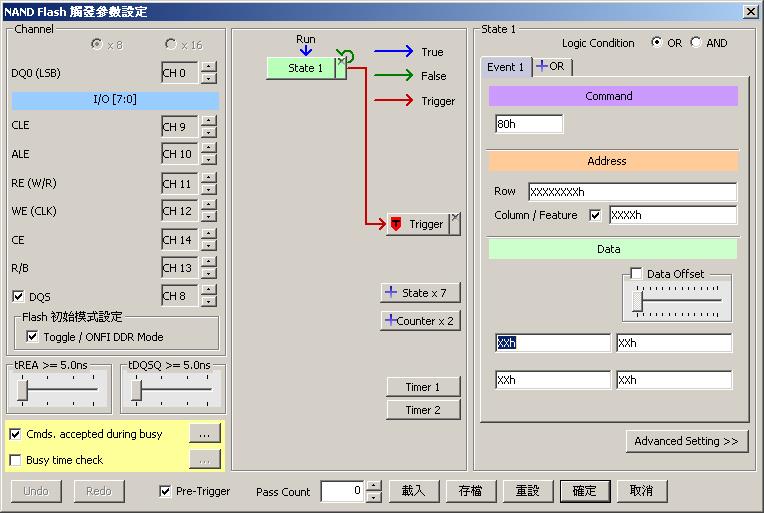The image size is (764, 513).
Task: Increase the CLE channel with up arrow
Action: coord(209,120)
